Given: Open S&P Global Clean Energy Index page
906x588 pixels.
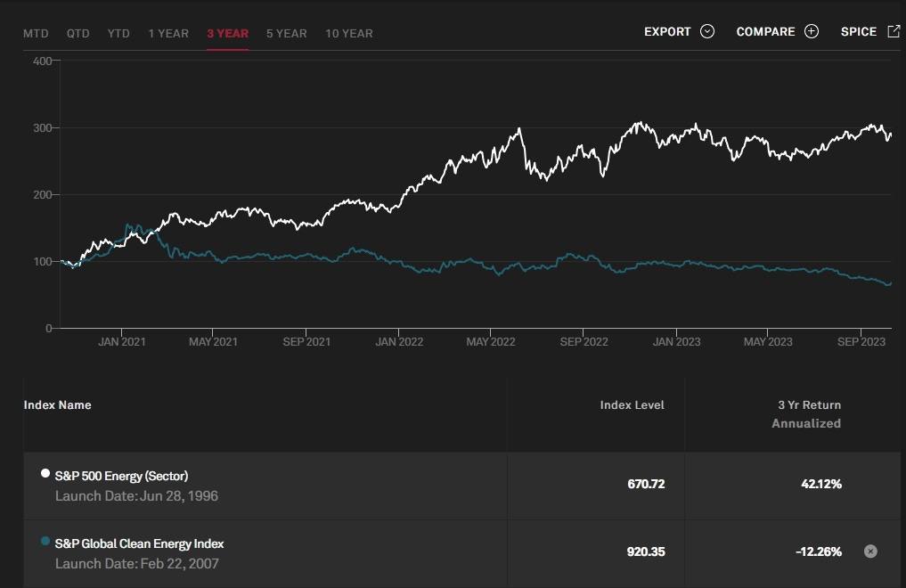Looking at the screenshot, I should (139, 543).
